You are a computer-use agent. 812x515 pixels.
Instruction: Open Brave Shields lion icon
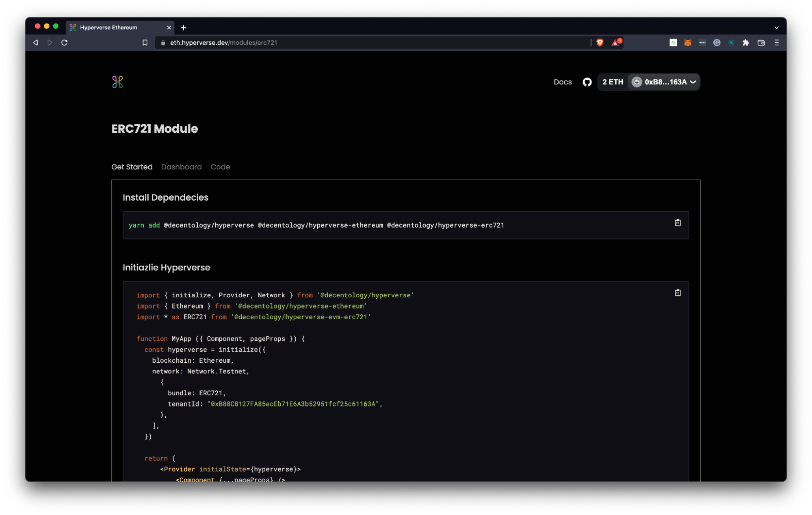tap(600, 42)
